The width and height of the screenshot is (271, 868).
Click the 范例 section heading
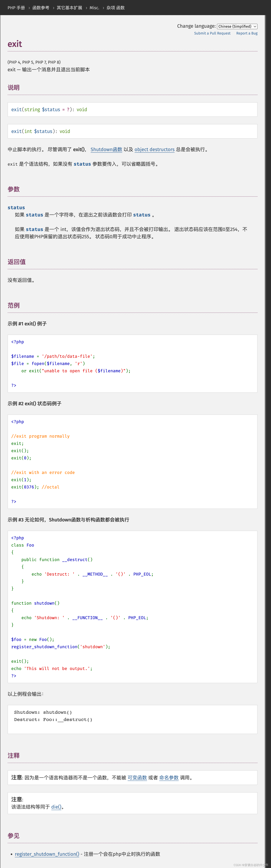tap(13, 306)
